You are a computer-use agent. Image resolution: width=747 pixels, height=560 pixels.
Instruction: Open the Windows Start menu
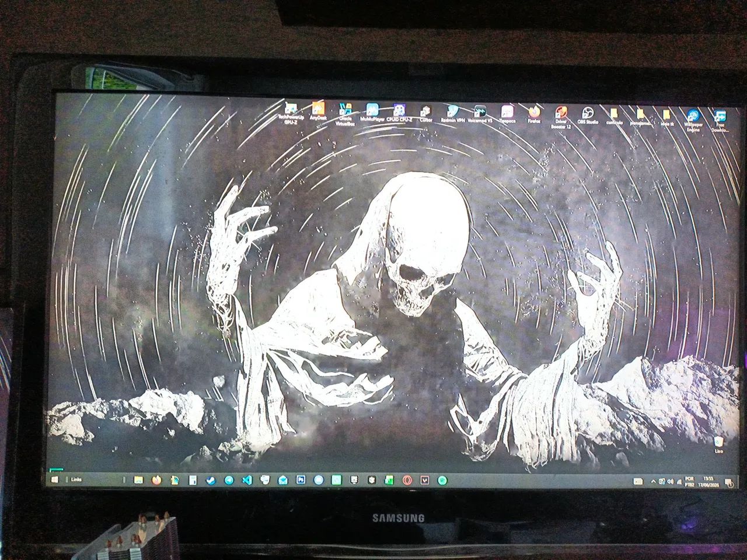click(x=55, y=479)
